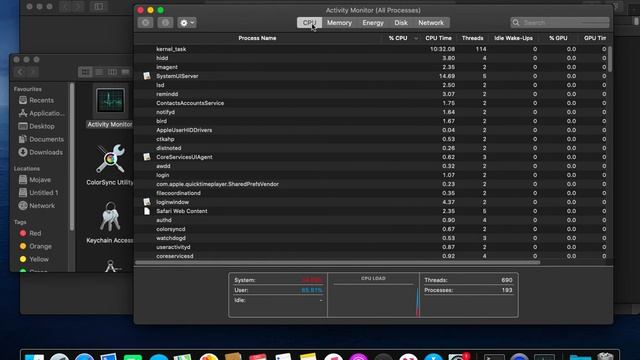640x360 pixels.
Task: Sort by the % GPU column header
Action: point(558,38)
